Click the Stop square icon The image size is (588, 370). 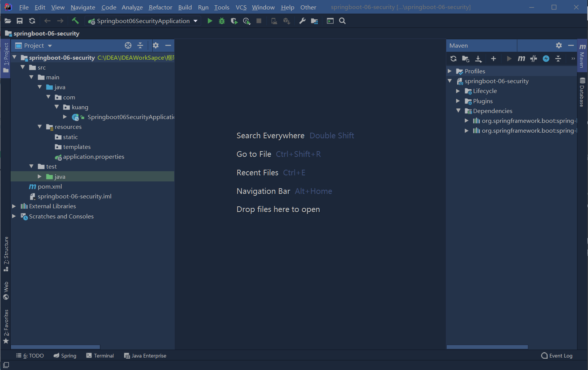pos(259,21)
